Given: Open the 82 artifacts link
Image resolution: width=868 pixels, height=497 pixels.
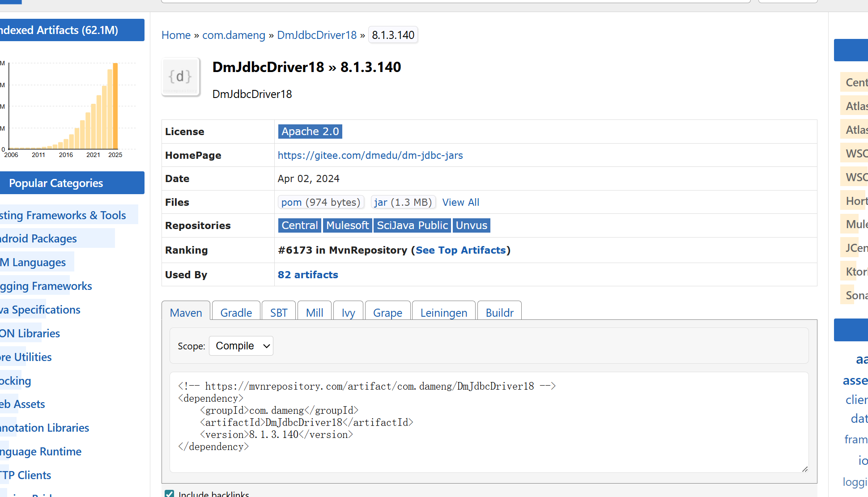Looking at the screenshot, I should (x=308, y=275).
